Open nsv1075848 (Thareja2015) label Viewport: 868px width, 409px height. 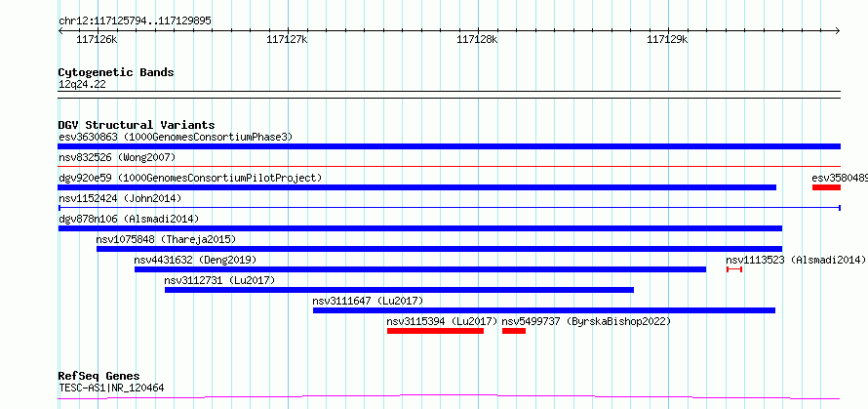[166, 239]
